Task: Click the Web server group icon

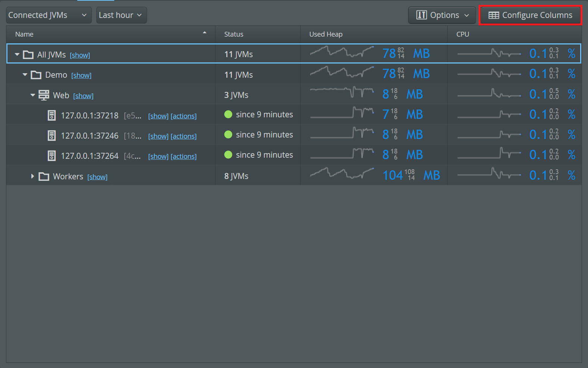Action: [44, 95]
